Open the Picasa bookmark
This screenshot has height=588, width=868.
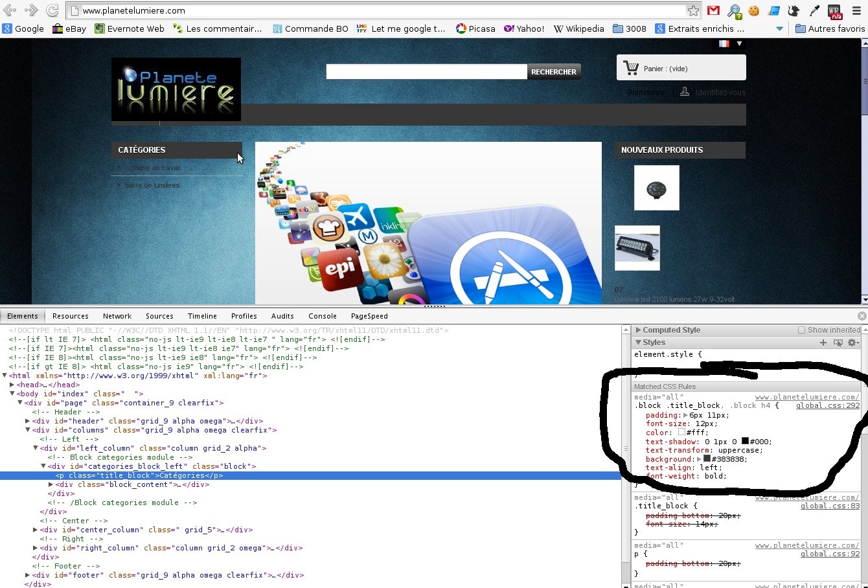(x=475, y=28)
